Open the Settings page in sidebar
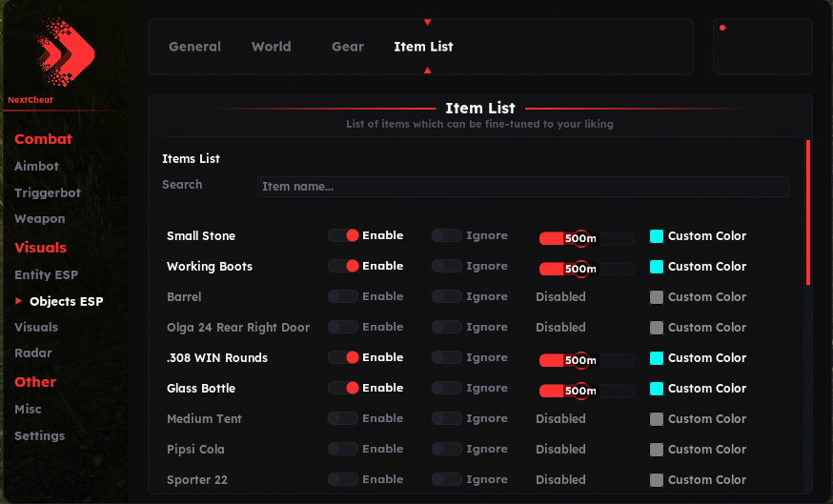Viewport: 833px width, 504px height. click(39, 435)
